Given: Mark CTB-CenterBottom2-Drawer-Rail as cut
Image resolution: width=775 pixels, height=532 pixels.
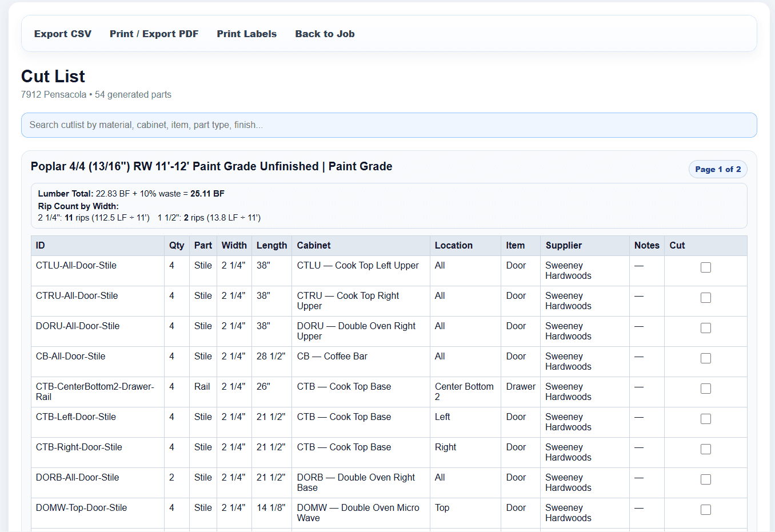Looking at the screenshot, I should pos(706,389).
